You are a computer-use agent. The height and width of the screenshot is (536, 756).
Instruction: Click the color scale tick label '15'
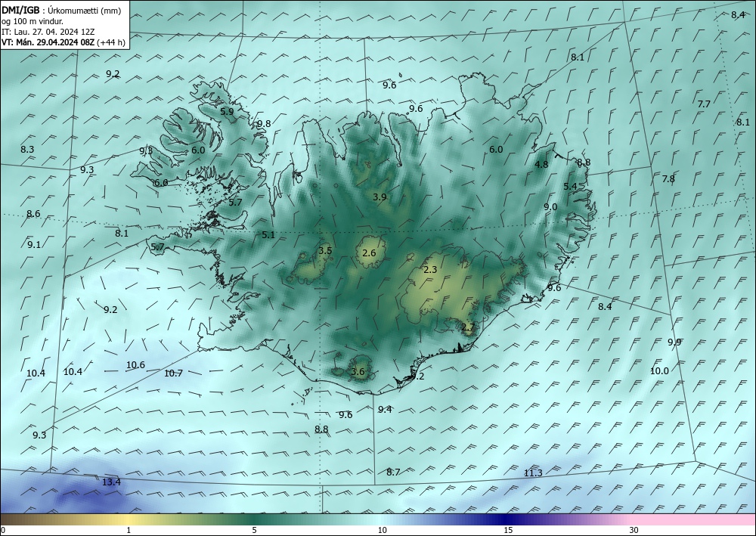[508, 530]
